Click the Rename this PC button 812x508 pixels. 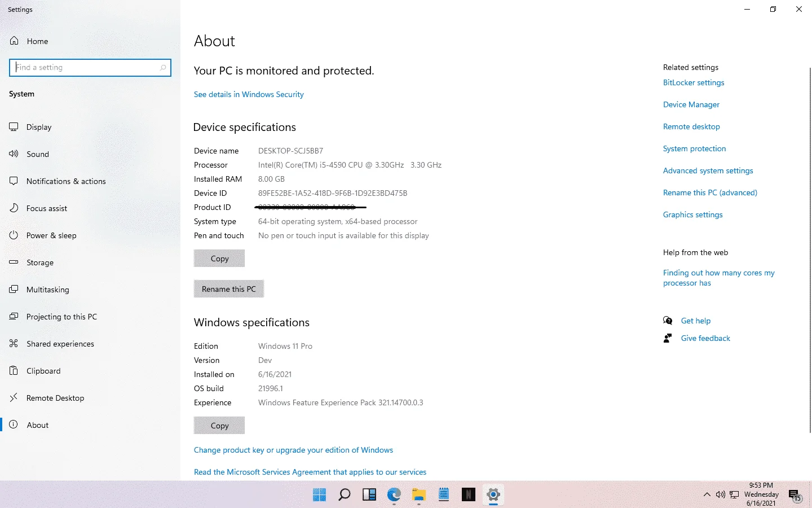pos(229,289)
